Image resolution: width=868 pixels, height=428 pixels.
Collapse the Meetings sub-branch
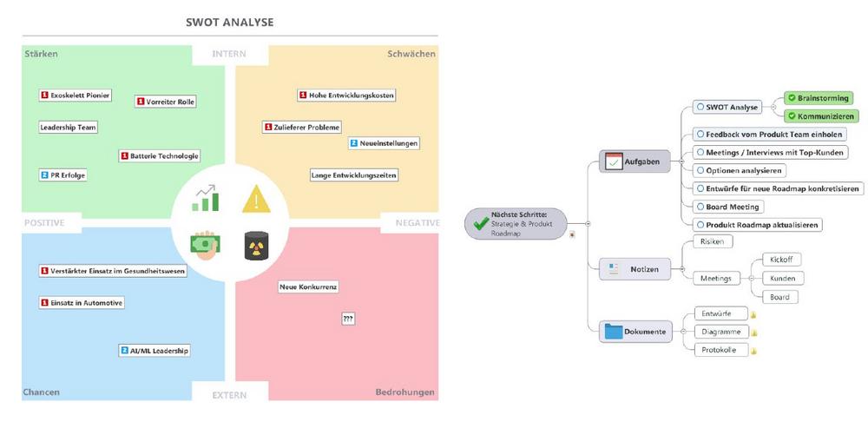pos(750,278)
